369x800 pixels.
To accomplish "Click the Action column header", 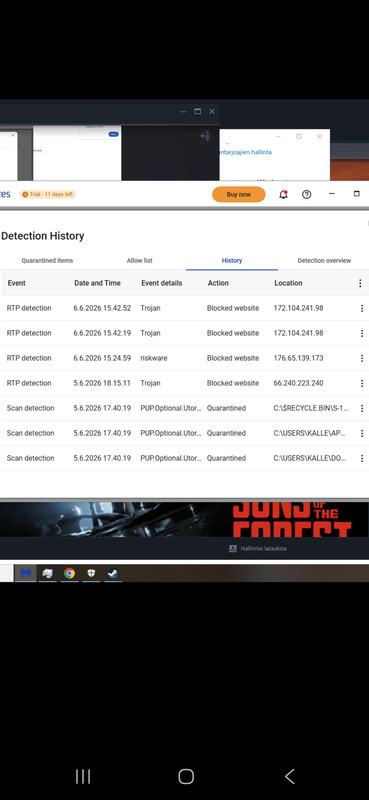I will [x=218, y=283].
